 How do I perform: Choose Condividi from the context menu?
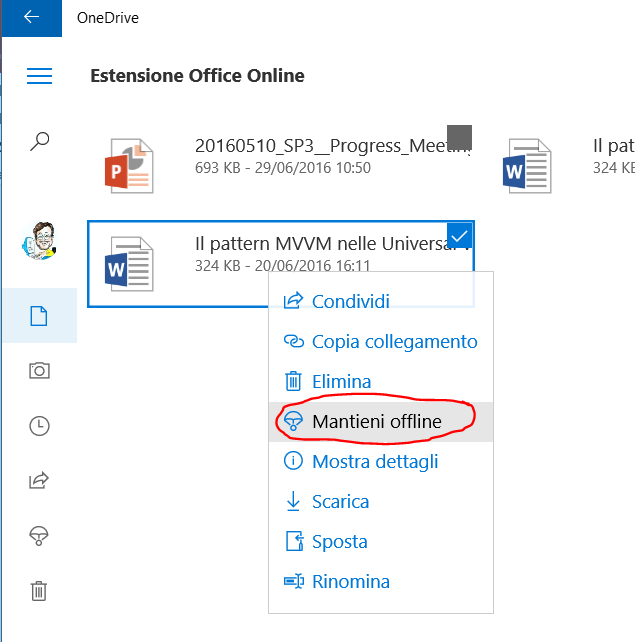[x=350, y=301]
